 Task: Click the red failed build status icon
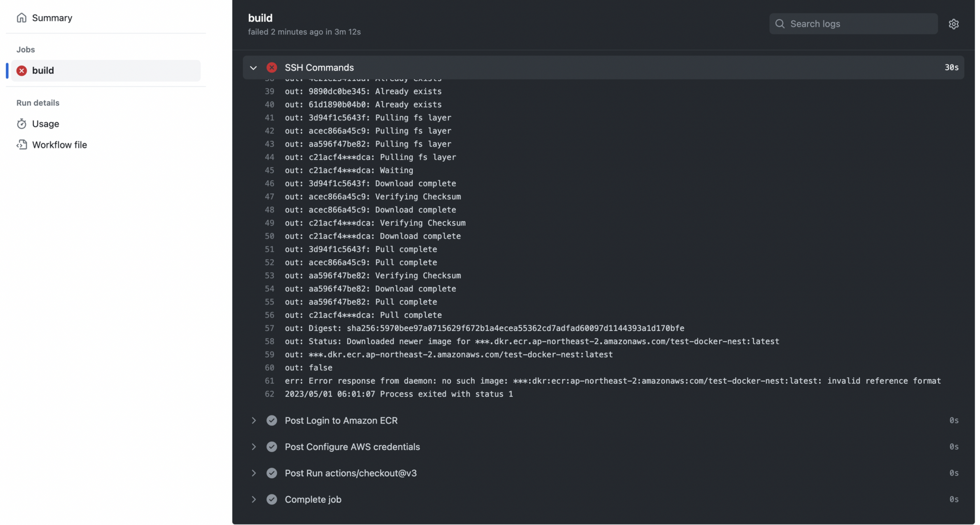[x=22, y=71]
